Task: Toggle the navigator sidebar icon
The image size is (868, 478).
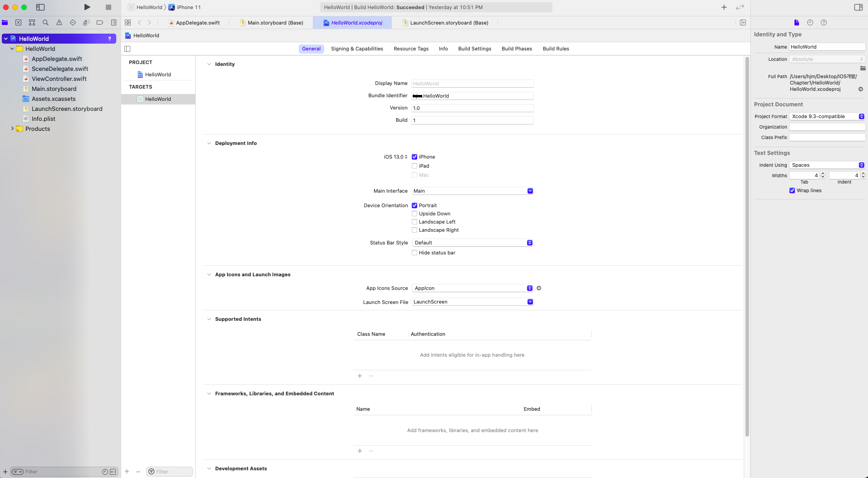Action: (x=40, y=7)
